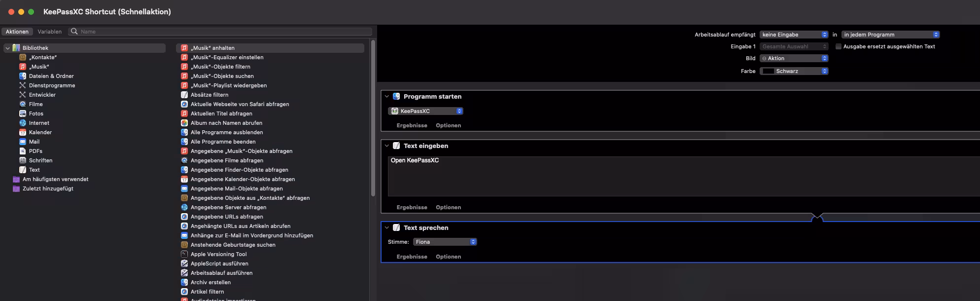
Task: Show Optionen of Text sprechen
Action: pyautogui.click(x=449, y=257)
